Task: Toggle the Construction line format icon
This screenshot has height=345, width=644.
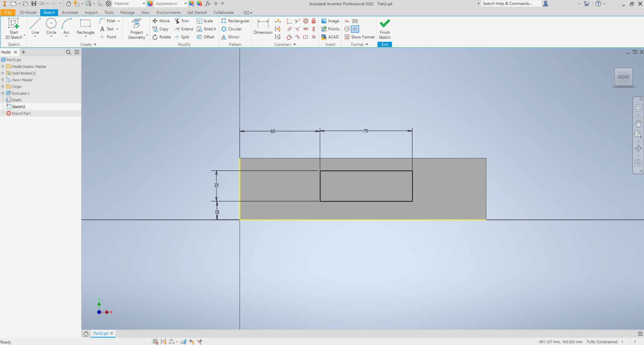Action: pyautogui.click(x=347, y=21)
